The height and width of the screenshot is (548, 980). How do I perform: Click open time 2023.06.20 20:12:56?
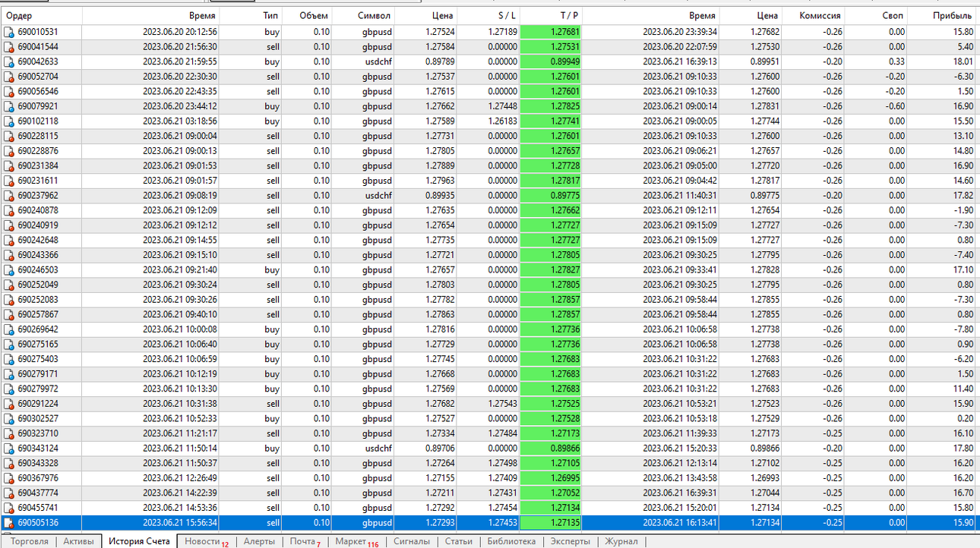coord(180,32)
